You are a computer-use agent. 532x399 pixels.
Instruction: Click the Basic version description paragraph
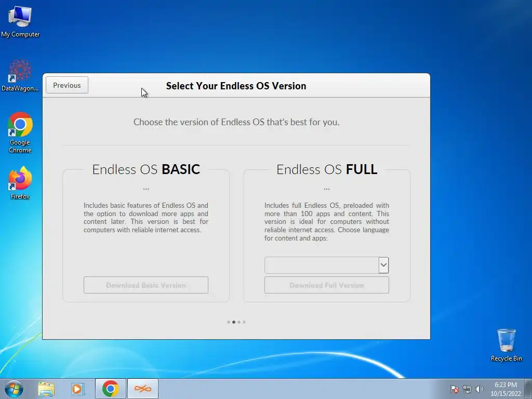pos(146,218)
